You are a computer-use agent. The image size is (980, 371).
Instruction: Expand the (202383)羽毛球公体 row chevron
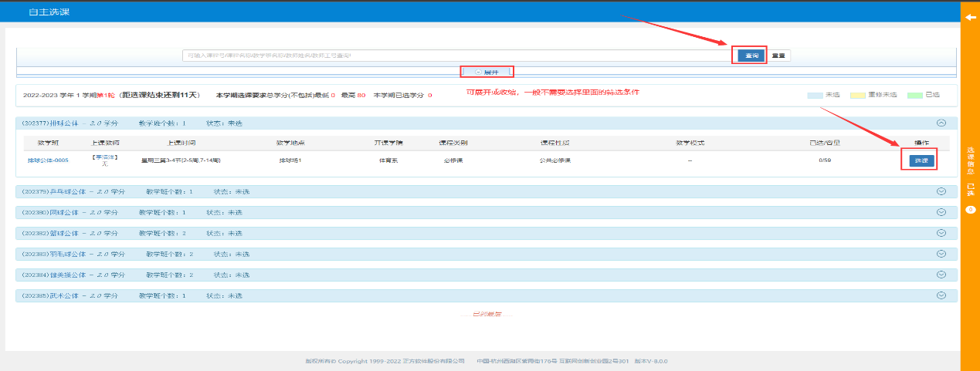click(941, 254)
